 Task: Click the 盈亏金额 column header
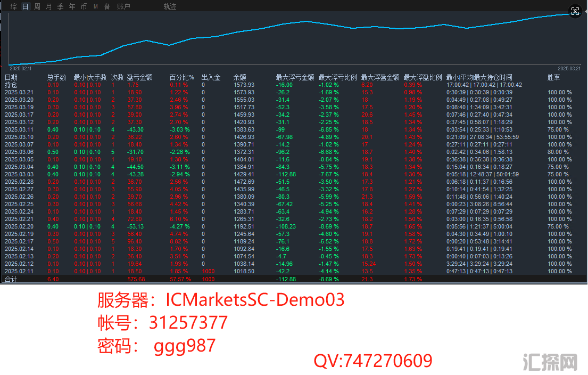coord(140,77)
